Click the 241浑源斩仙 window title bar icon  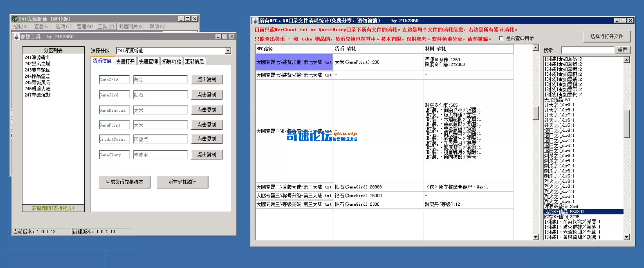15,19
